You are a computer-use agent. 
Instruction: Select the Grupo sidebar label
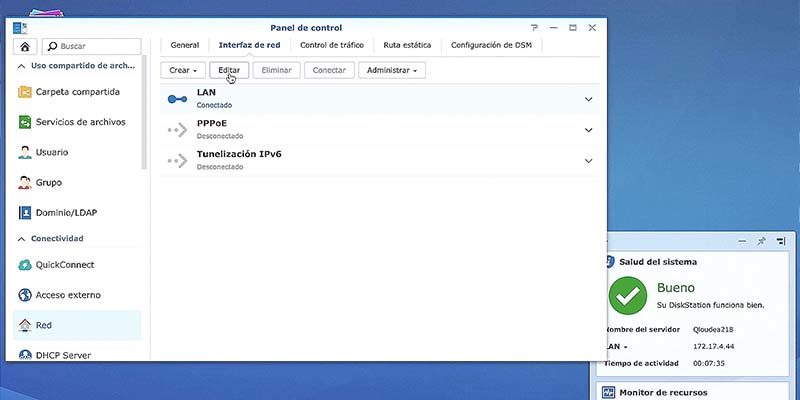(48, 182)
